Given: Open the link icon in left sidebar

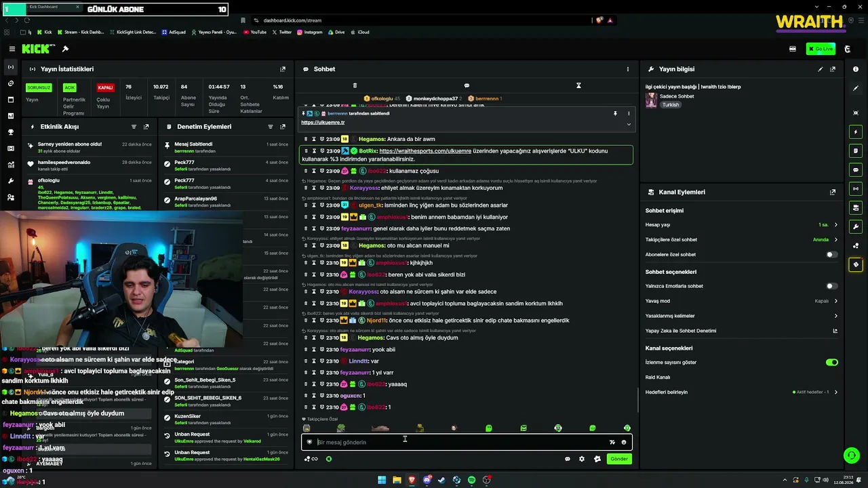Looking at the screenshot, I should [11, 83].
